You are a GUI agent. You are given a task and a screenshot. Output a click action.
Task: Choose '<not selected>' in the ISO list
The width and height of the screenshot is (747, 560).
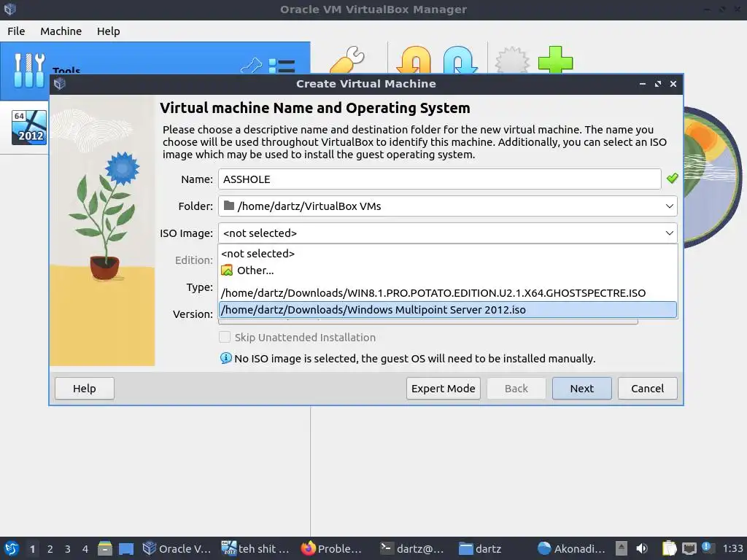(447, 253)
